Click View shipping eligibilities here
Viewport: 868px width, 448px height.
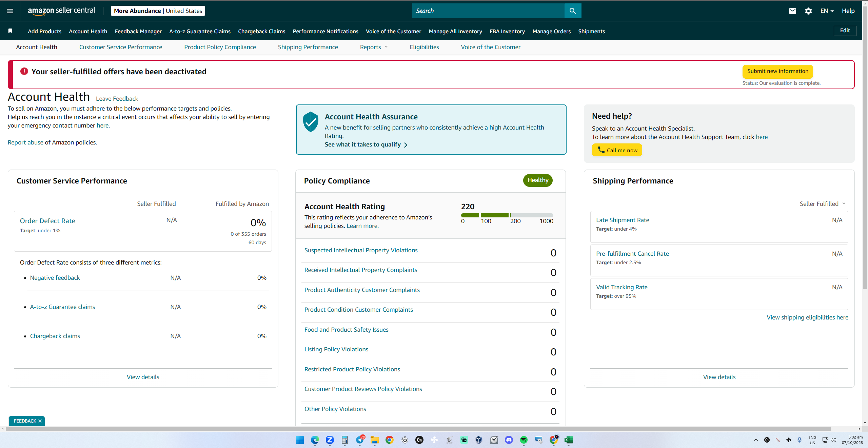(808, 317)
